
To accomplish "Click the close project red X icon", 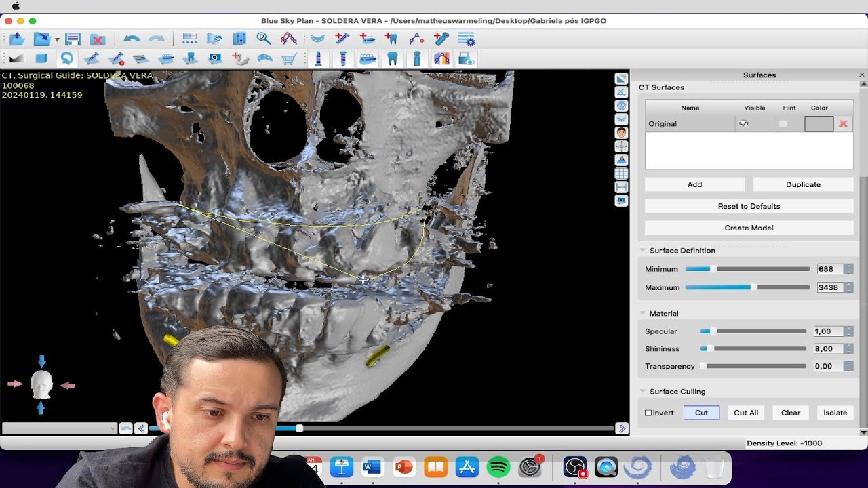I will coord(98,39).
